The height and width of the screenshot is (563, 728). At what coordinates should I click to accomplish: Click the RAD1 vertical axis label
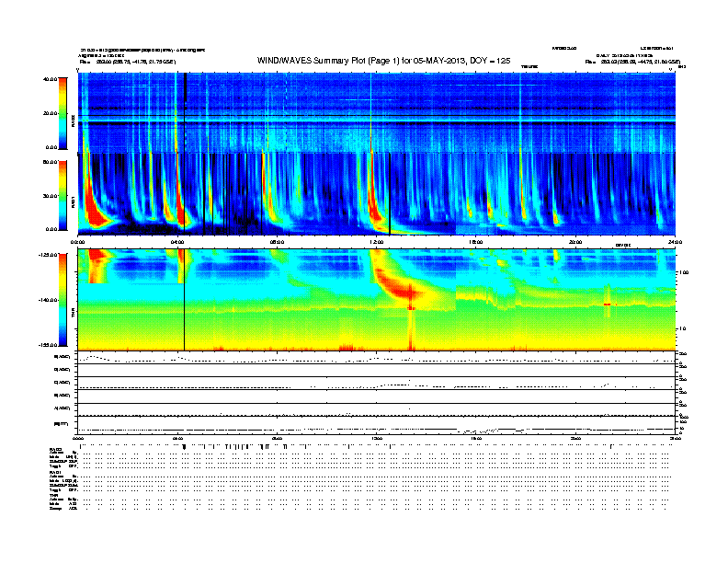pos(73,201)
